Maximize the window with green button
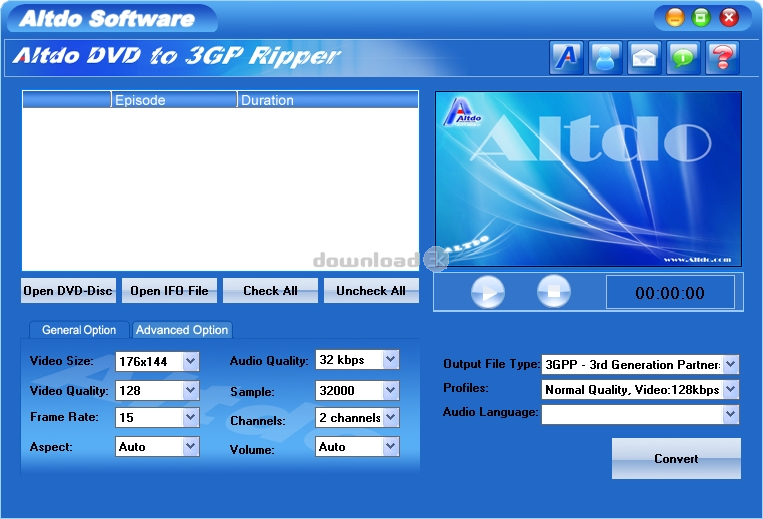This screenshot has width=763, height=519. point(701,18)
